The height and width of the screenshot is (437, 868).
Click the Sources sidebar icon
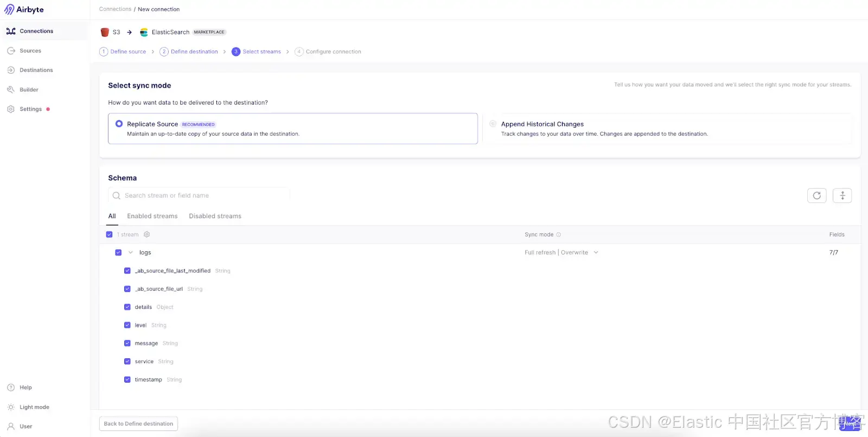coord(11,50)
